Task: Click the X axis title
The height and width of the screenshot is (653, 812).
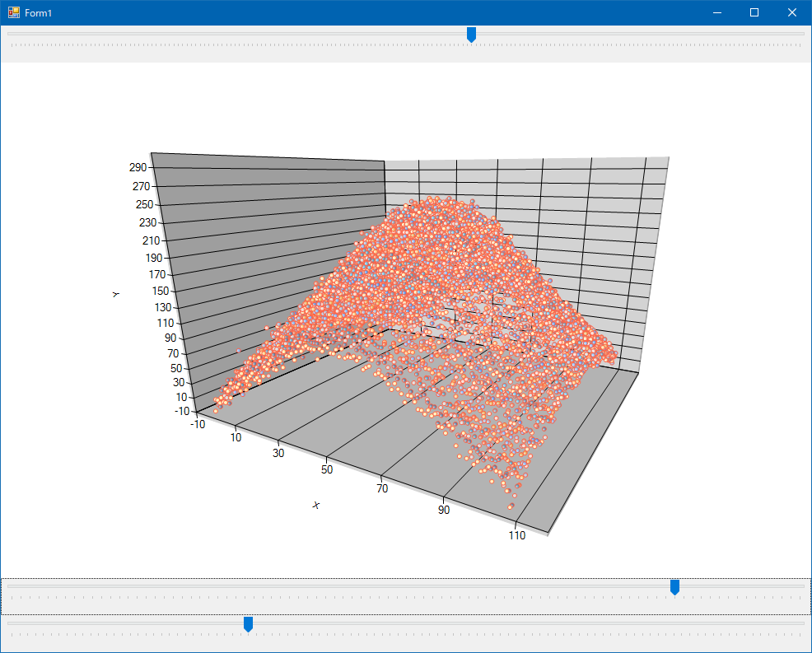Action: pyautogui.click(x=316, y=505)
